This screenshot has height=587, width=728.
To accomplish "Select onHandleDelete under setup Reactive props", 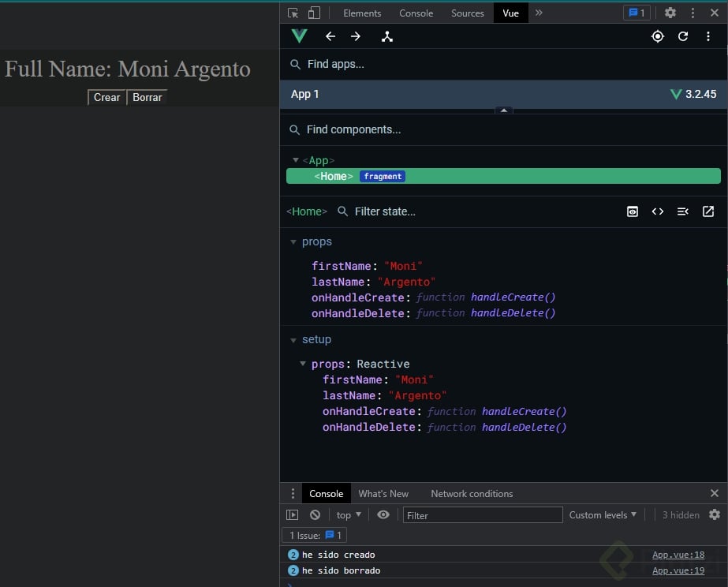I will [x=444, y=428].
